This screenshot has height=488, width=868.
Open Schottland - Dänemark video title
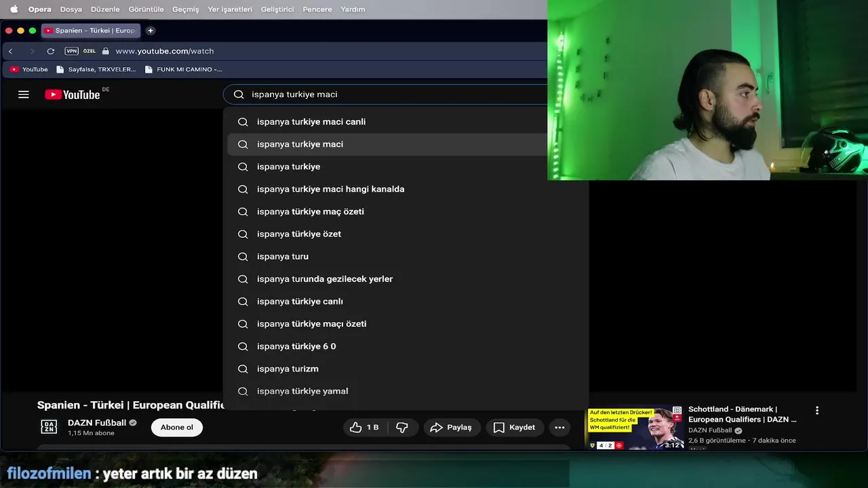point(743,414)
